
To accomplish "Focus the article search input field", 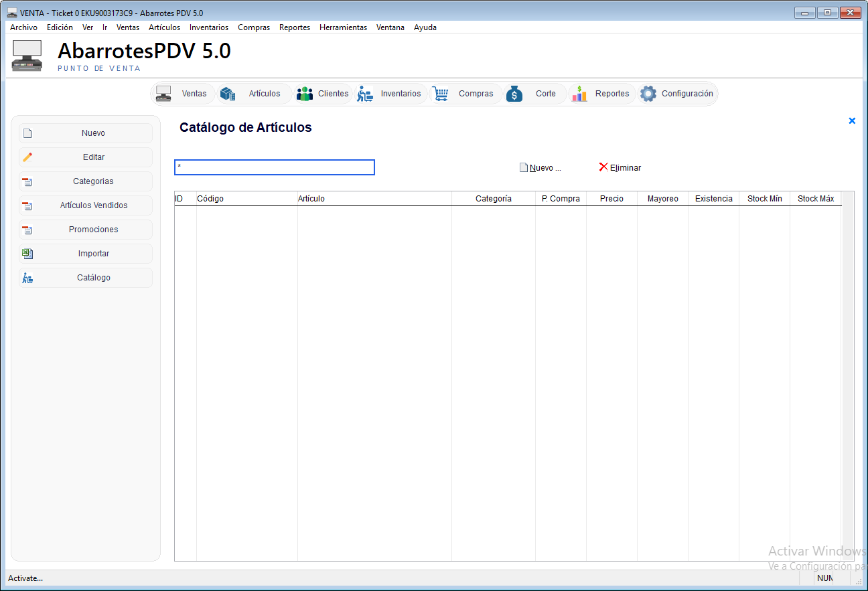I will click(x=275, y=167).
